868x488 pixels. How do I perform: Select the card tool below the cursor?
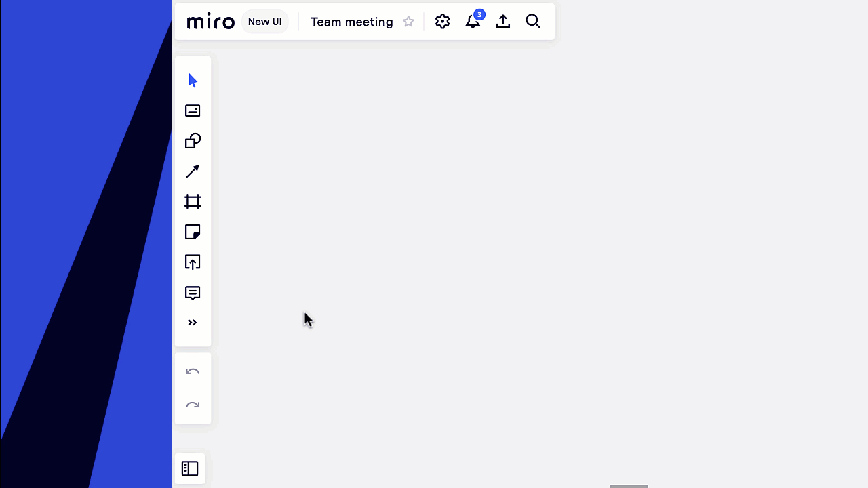[193, 110]
